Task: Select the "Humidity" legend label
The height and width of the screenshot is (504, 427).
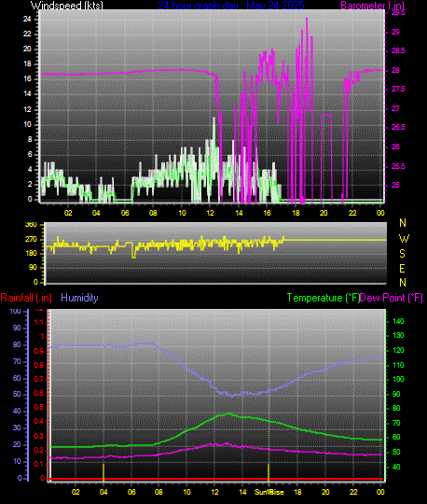Action: pos(79,298)
